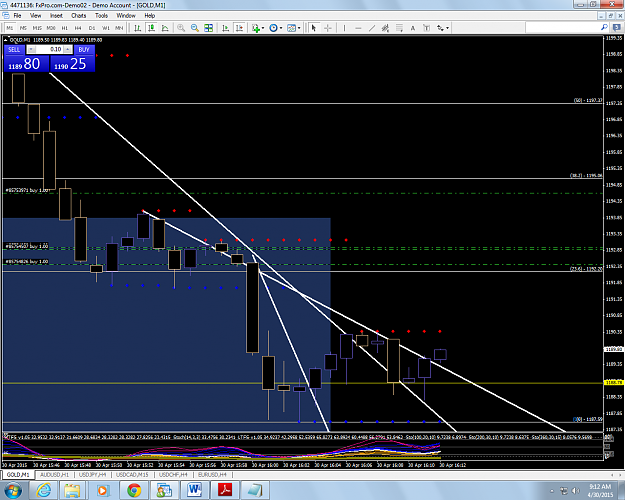Screen dimensions: 625x500
Task: Click the 1189.80 sell price panel
Action: [x=26, y=63]
